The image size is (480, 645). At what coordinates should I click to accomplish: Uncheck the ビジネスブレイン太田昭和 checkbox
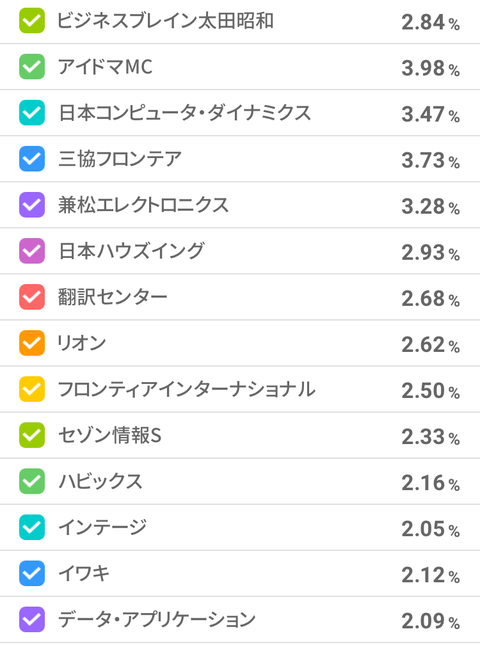click(32, 21)
